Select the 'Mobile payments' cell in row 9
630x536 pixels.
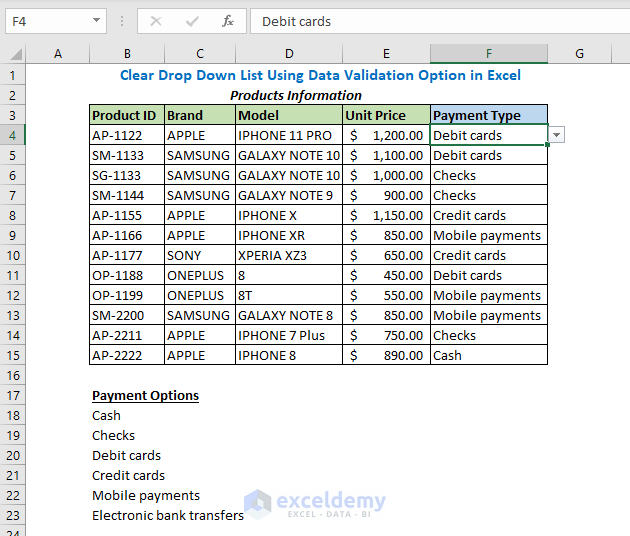pos(489,235)
